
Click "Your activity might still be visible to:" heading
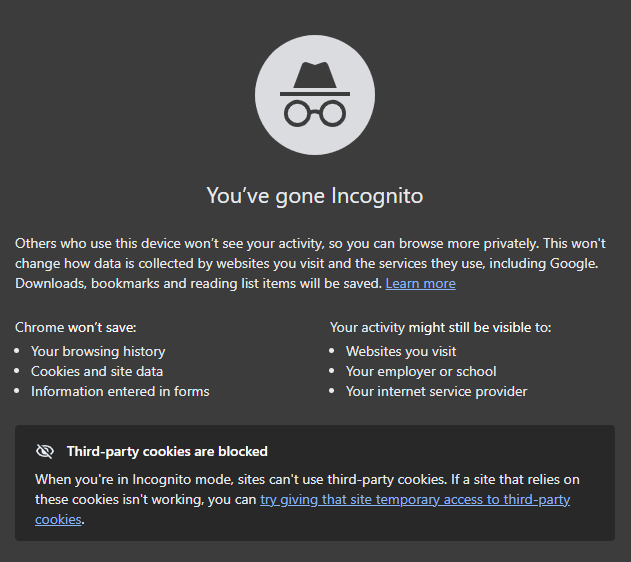coord(441,327)
